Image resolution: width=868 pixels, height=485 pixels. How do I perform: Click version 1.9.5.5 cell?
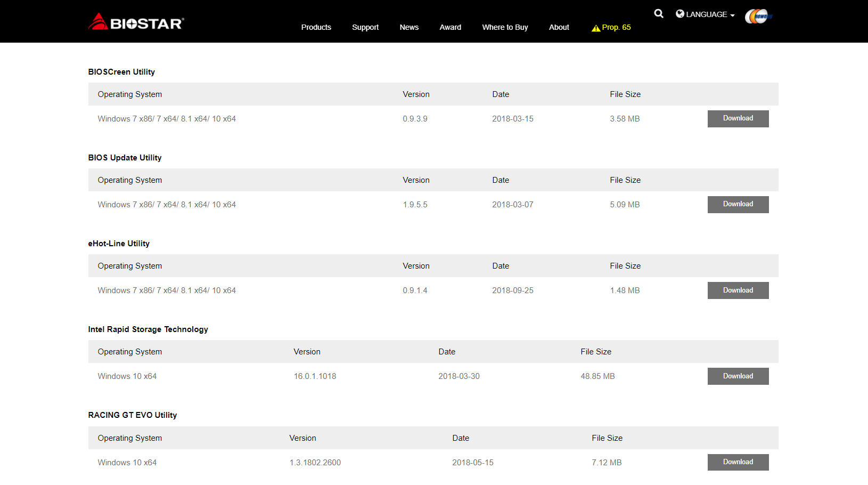[x=415, y=205]
